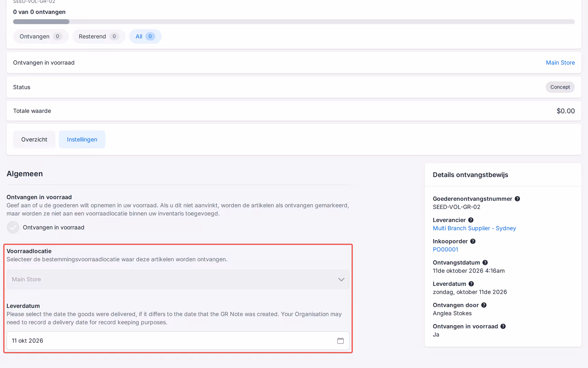
Task: Click the zondag, oktober 11de 2026 text
Action: click(469, 292)
